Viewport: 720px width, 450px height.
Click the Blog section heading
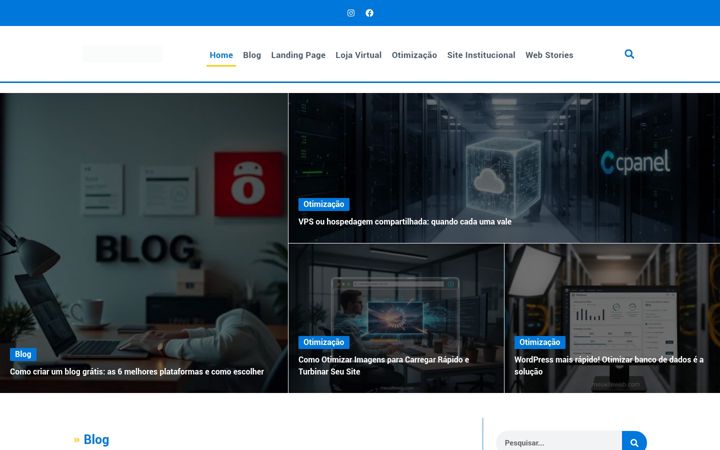click(x=96, y=439)
